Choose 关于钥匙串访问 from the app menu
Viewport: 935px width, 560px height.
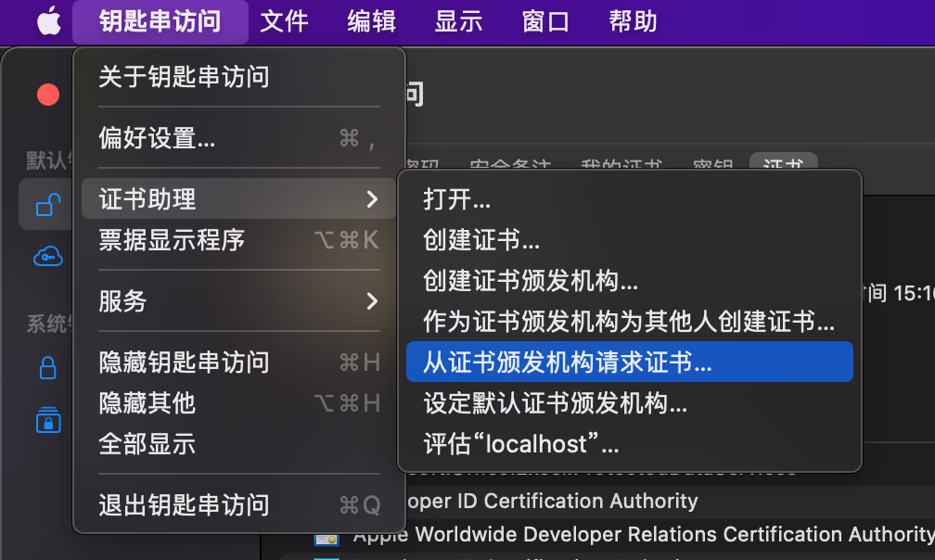184,76
